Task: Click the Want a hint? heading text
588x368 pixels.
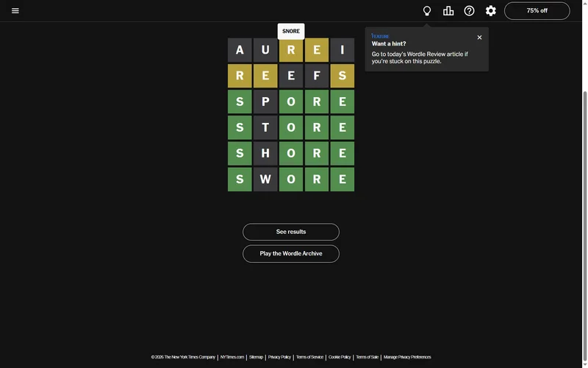Action: tap(389, 44)
